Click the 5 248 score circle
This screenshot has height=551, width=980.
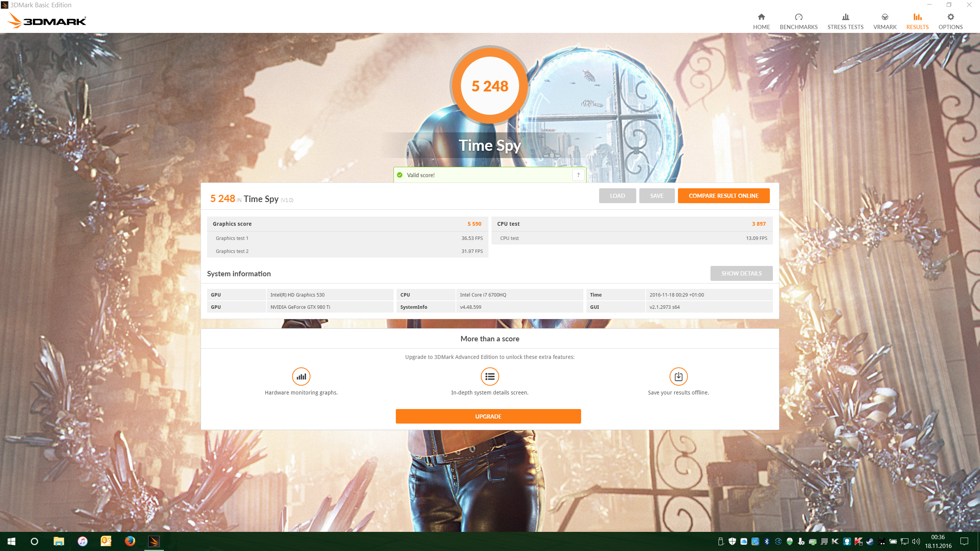point(490,86)
